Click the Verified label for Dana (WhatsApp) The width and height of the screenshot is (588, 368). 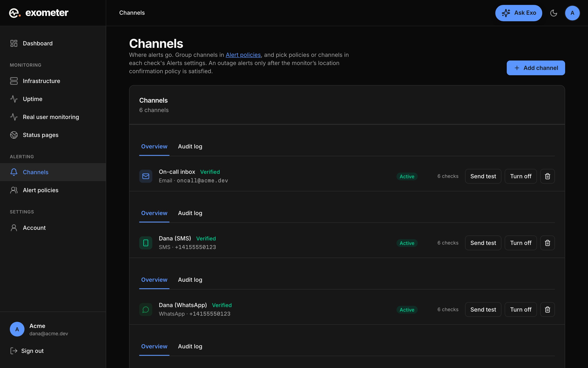tap(222, 305)
